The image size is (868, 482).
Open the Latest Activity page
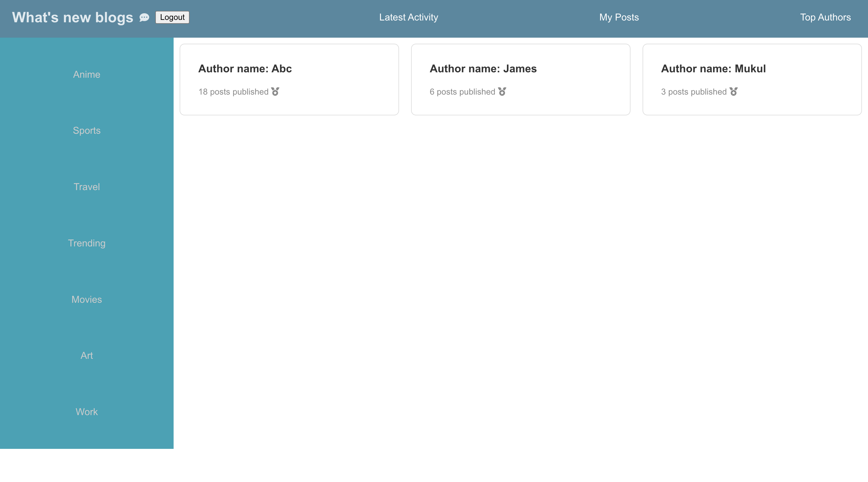pyautogui.click(x=408, y=17)
